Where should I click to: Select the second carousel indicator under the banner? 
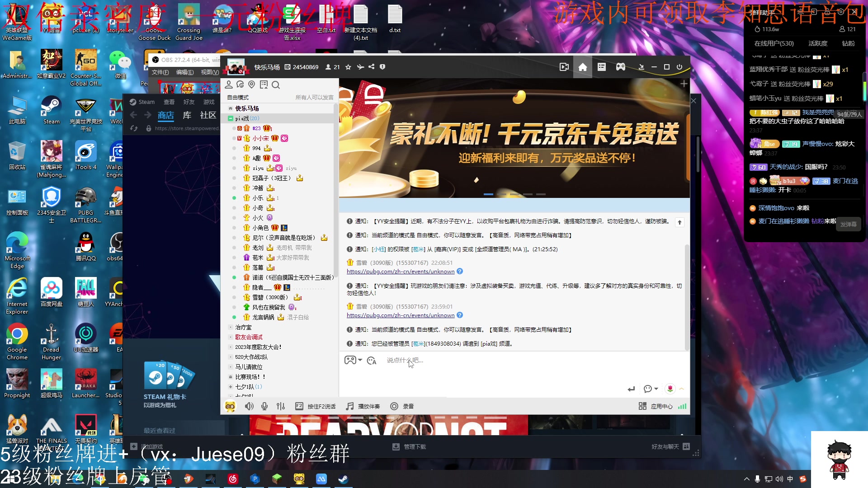click(x=502, y=194)
